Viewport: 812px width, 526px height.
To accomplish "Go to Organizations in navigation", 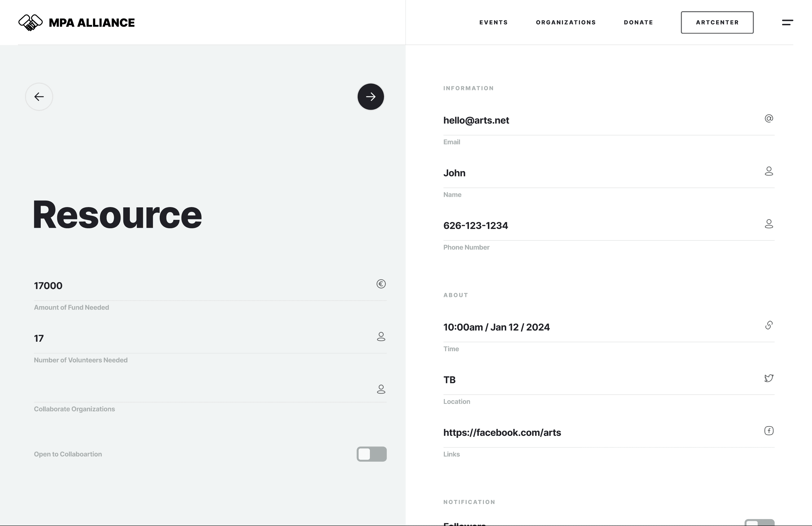I will coord(566,23).
